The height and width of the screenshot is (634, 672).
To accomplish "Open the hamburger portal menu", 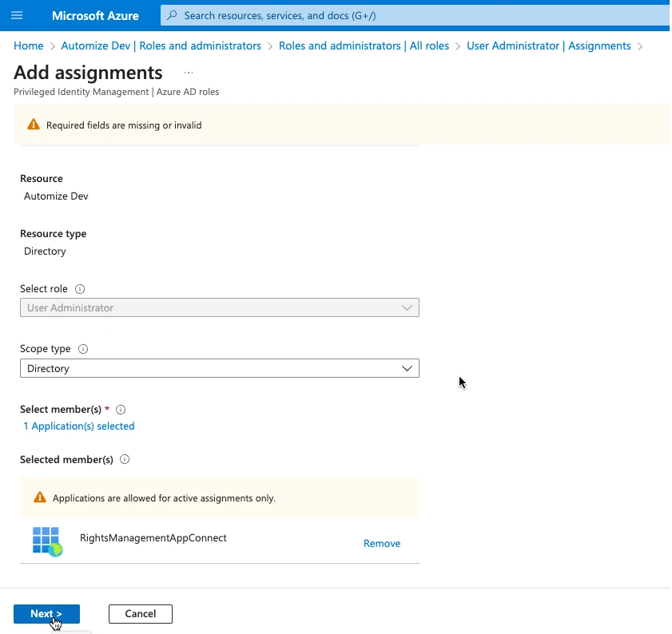I will tap(17, 15).
